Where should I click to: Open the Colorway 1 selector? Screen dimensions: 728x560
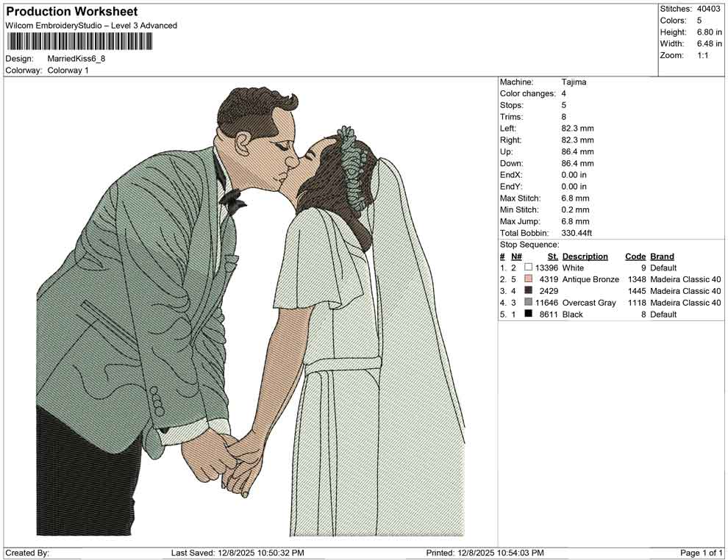point(70,71)
